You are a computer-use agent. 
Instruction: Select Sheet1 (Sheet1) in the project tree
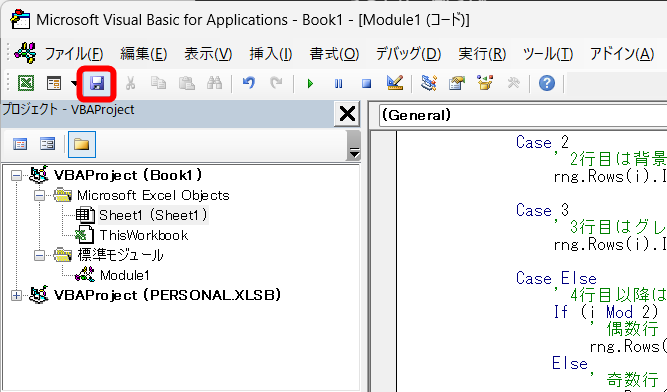click(153, 216)
